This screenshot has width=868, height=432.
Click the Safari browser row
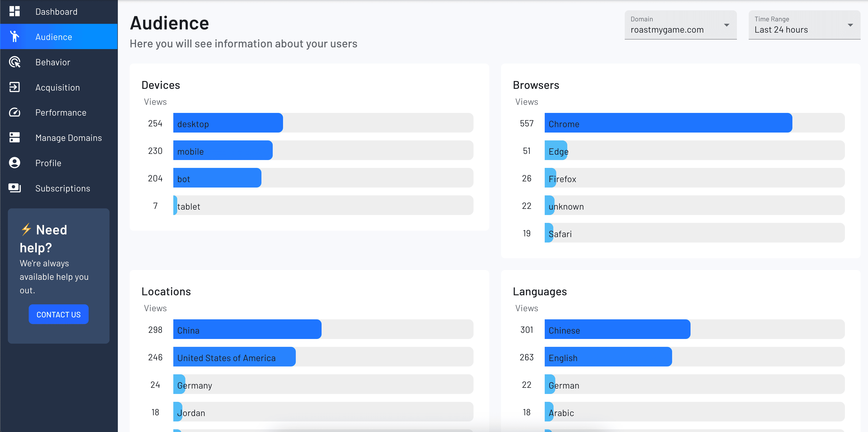pos(694,233)
